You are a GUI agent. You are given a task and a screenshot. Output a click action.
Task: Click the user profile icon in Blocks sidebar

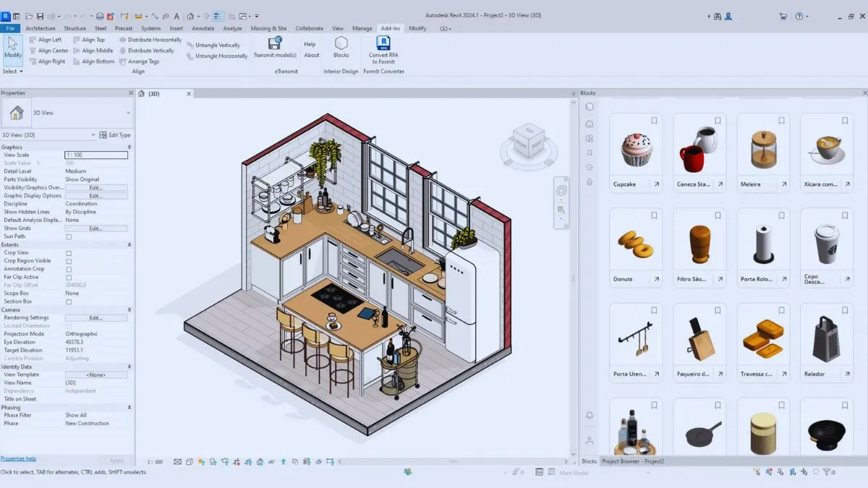pos(590,440)
